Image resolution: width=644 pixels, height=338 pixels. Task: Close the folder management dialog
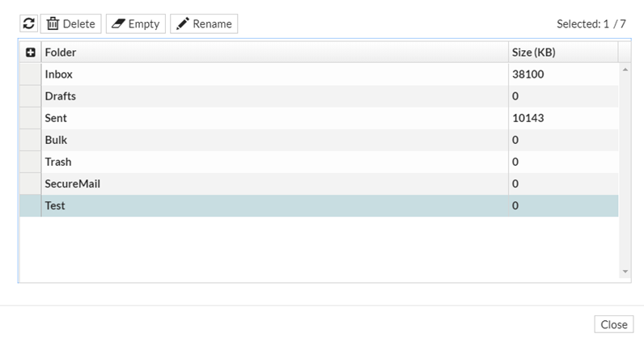pyautogui.click(x=613, y=324)
